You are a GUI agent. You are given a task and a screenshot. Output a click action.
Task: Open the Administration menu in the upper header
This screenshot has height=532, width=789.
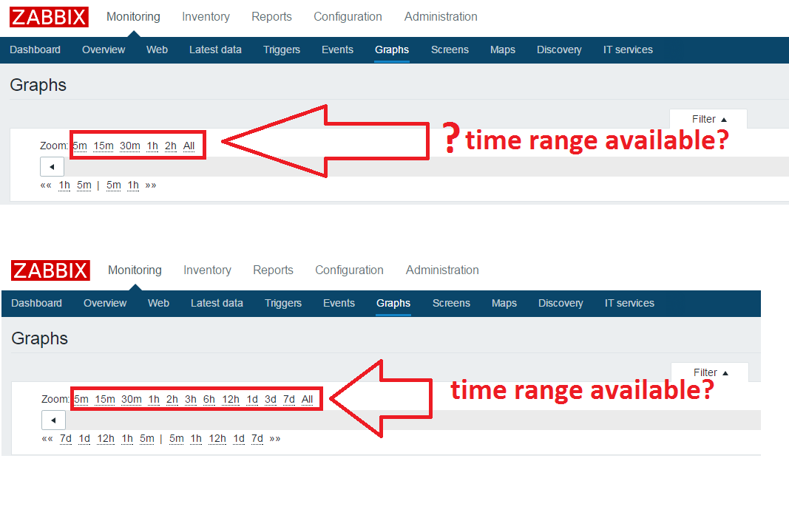(441, 16)
